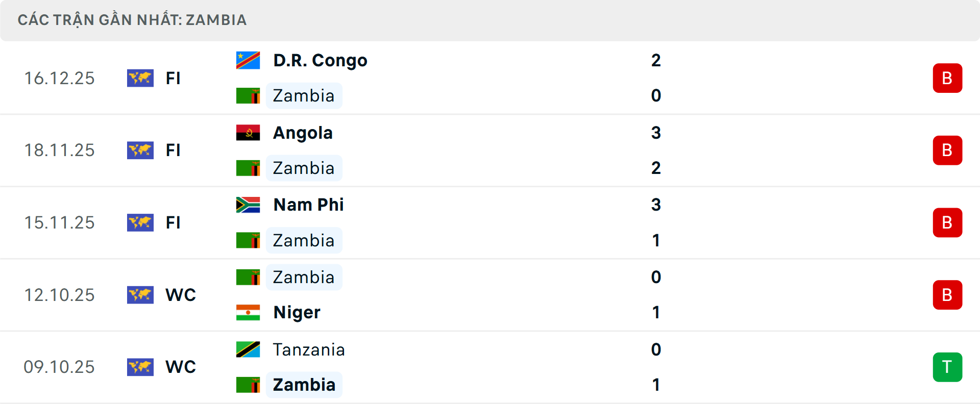
Task: Click the date 15.11.25
Action: pos(59,222)
